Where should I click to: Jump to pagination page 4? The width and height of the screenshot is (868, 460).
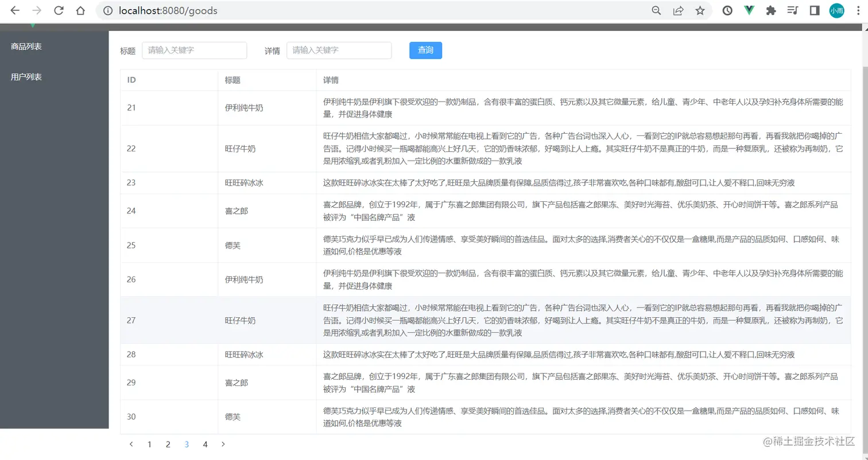tap(205, 444)
